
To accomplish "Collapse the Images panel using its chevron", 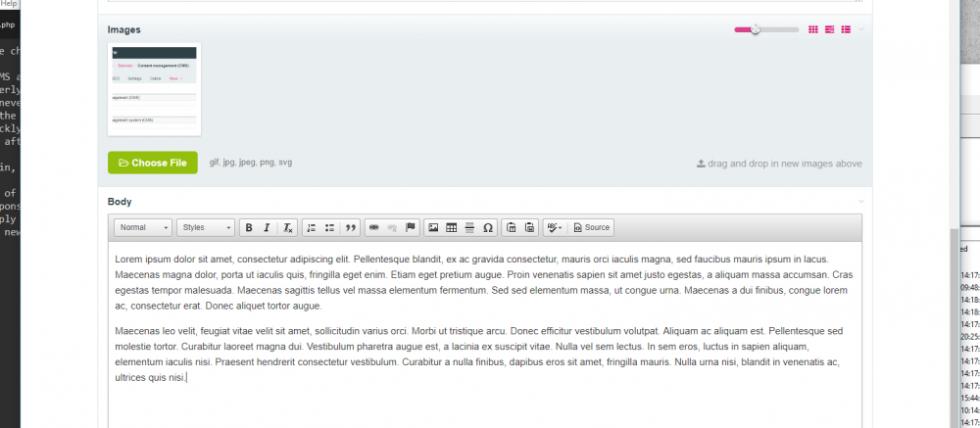I will pyautogui.click(x=861, y=29).
